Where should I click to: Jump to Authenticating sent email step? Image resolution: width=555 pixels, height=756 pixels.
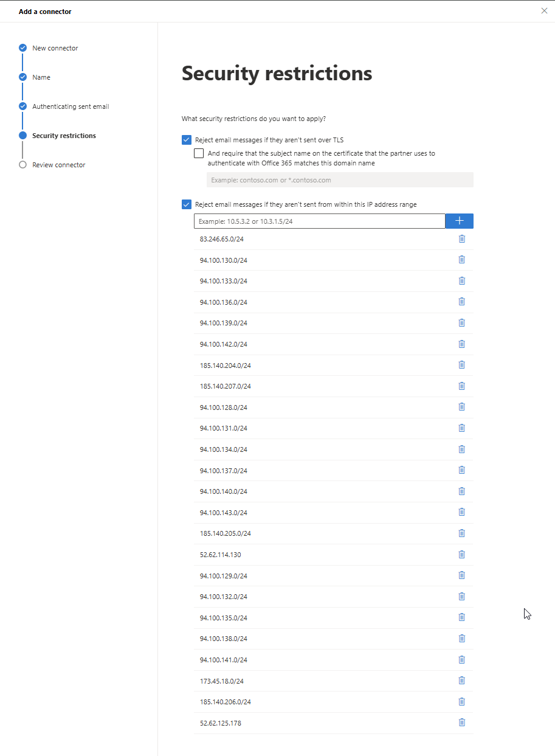(x=71, y=106)
